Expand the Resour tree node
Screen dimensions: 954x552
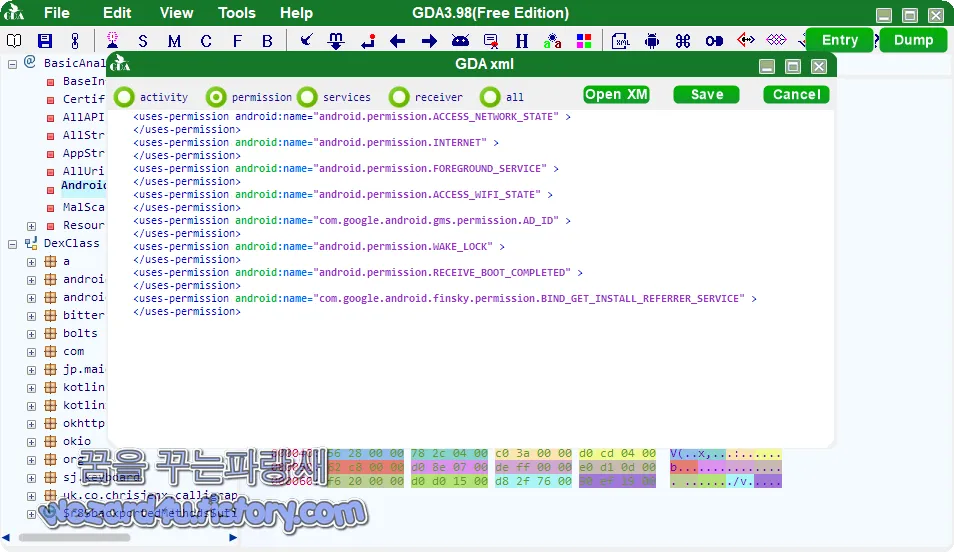31,226
